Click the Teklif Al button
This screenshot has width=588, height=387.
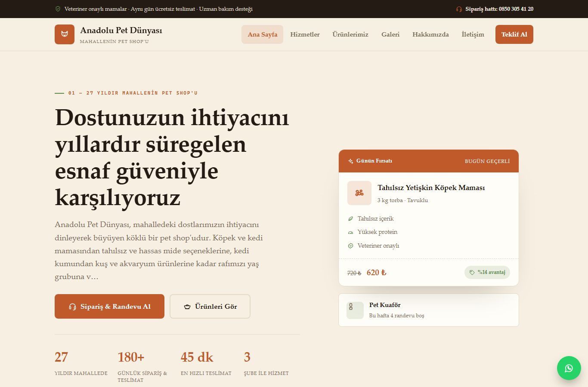[514, 34]
